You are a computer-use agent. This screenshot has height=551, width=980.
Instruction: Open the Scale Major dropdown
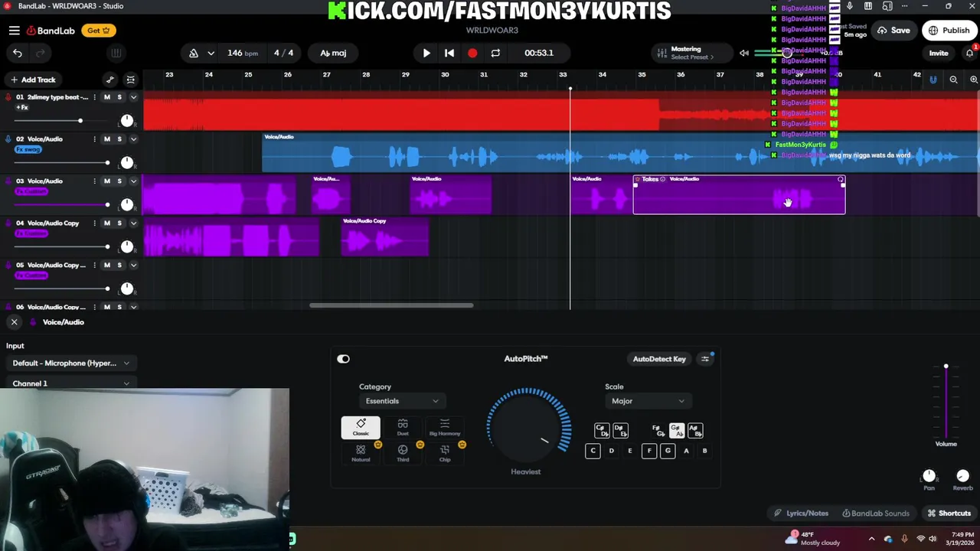[x=647, y=401]
